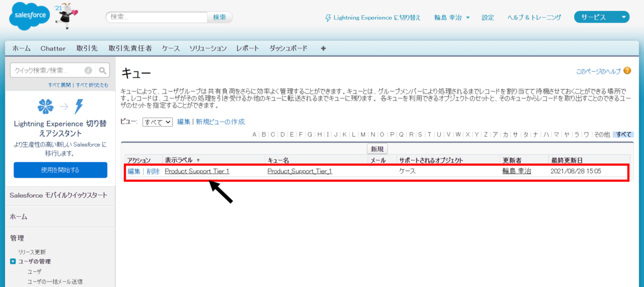Open the 取引先 tab
This screenshot has height=287, width=644.
[x=87, y=48]
